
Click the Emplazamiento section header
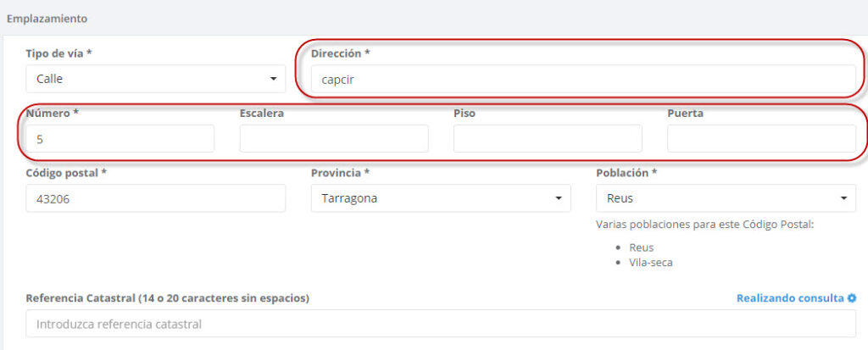point(47,18)
